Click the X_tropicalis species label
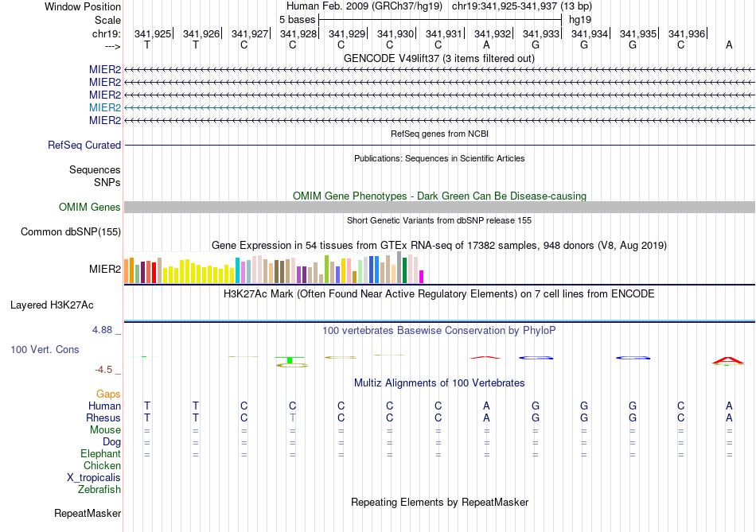The width and height of the screenshot is (756, 532). pyautogui.click(x=94, y=478)
